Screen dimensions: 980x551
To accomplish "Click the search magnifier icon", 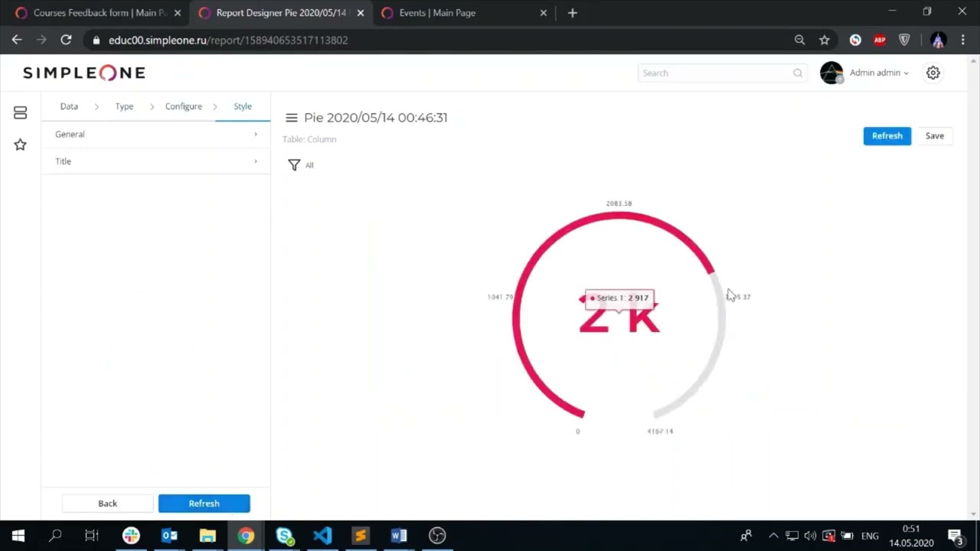I will pyautogui.click(x=798, y=73).
